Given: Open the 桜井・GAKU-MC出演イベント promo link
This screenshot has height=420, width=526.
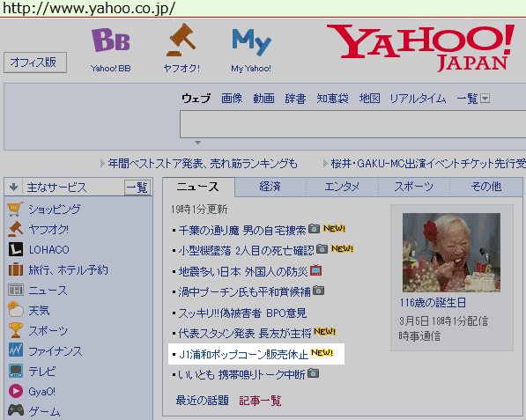Looking at the screenshot, I should (x=428, y=164).
